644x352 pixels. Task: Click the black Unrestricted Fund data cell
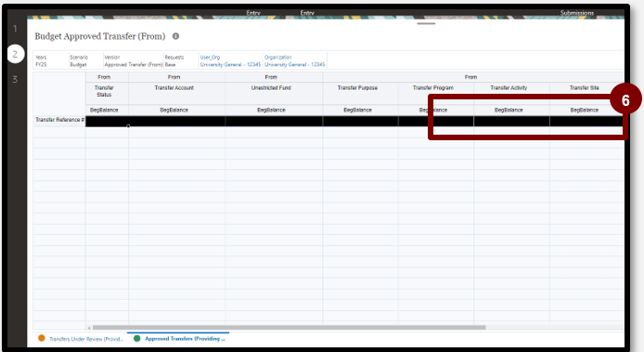274,122
